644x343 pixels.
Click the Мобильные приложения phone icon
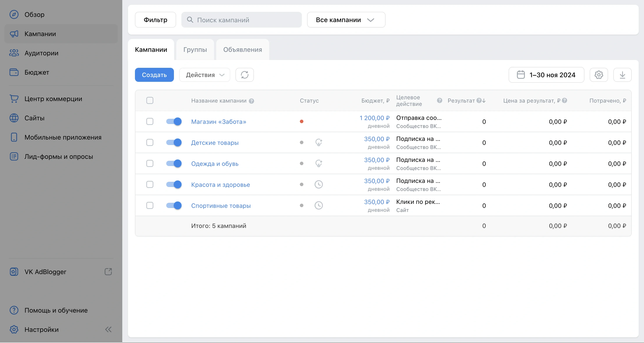(14, 137)
